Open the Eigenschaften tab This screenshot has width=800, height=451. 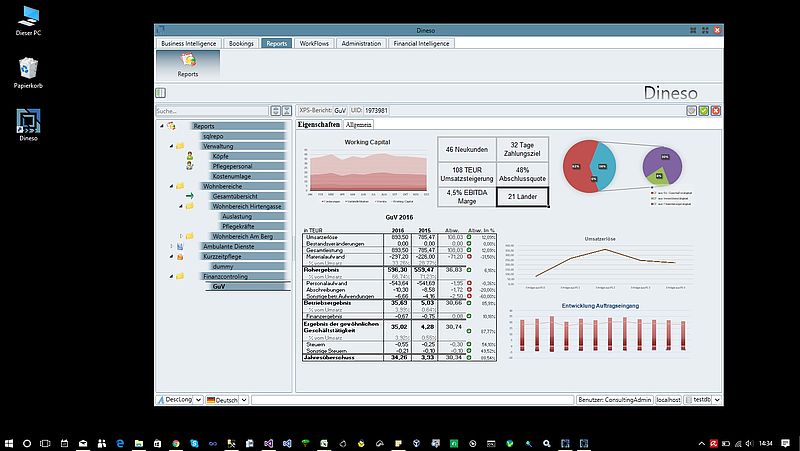(x=319, y=124)
